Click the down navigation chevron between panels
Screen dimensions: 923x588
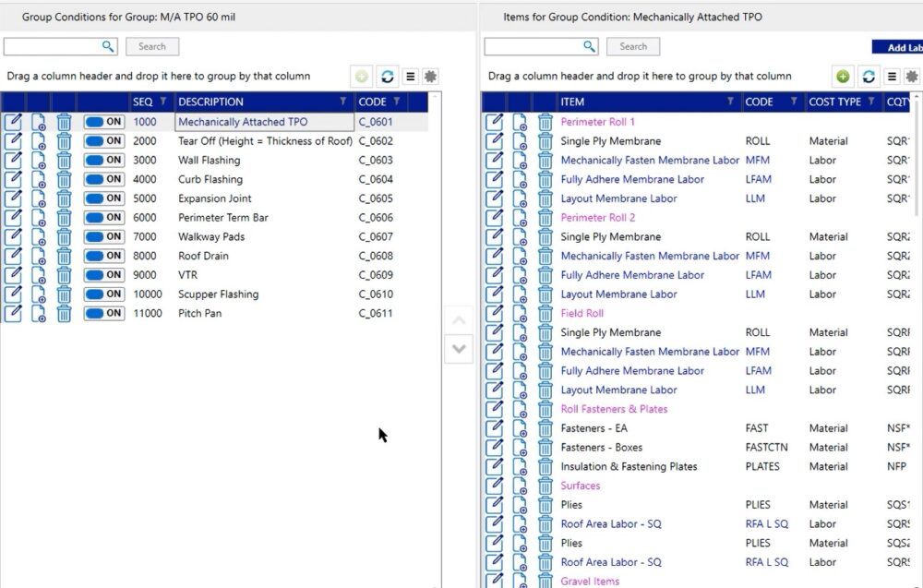tap(459, 347)
